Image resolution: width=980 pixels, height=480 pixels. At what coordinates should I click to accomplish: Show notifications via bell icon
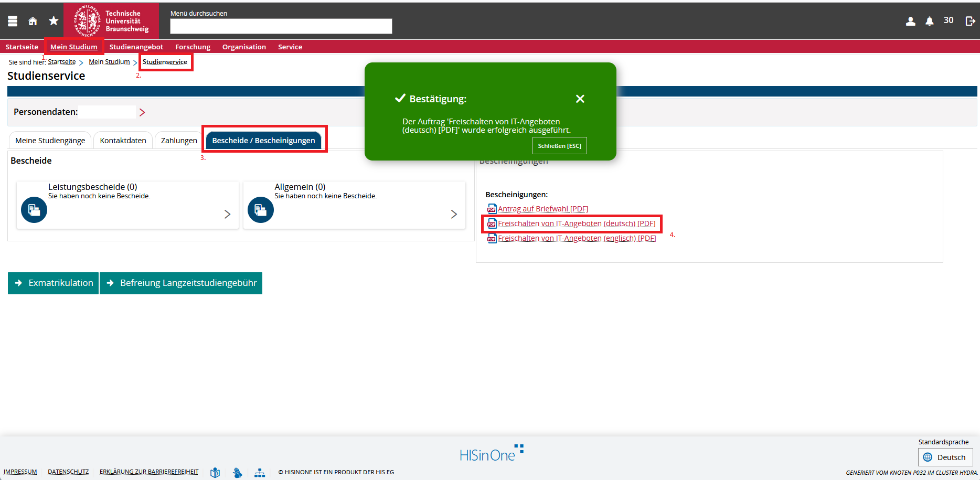[x=929, y=21]
